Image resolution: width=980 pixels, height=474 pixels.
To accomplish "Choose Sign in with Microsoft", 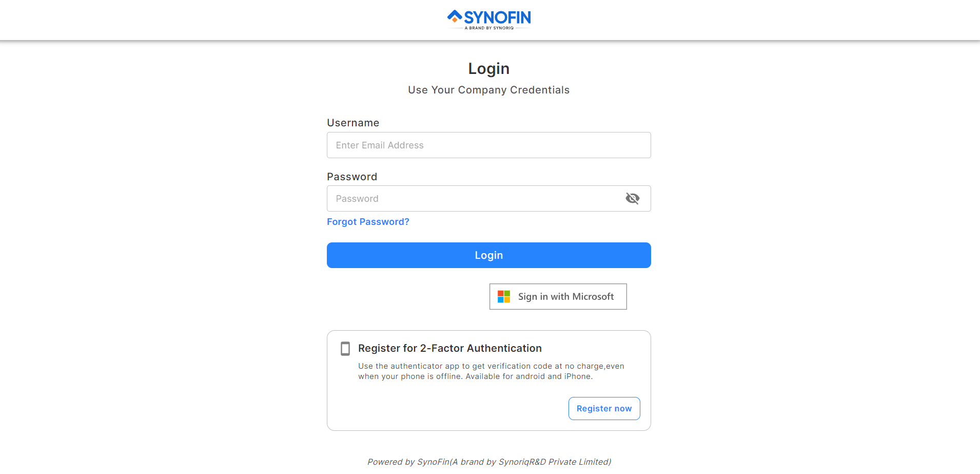I will (558, 296).
